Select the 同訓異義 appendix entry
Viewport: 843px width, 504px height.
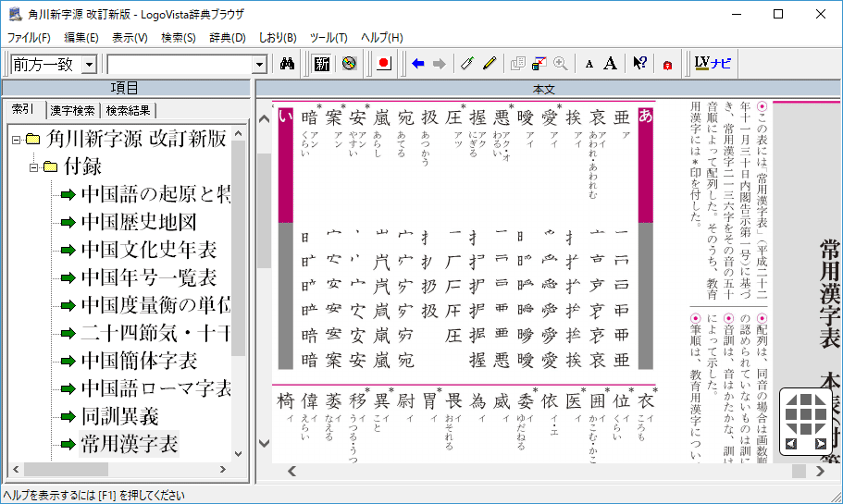[119, 416]
